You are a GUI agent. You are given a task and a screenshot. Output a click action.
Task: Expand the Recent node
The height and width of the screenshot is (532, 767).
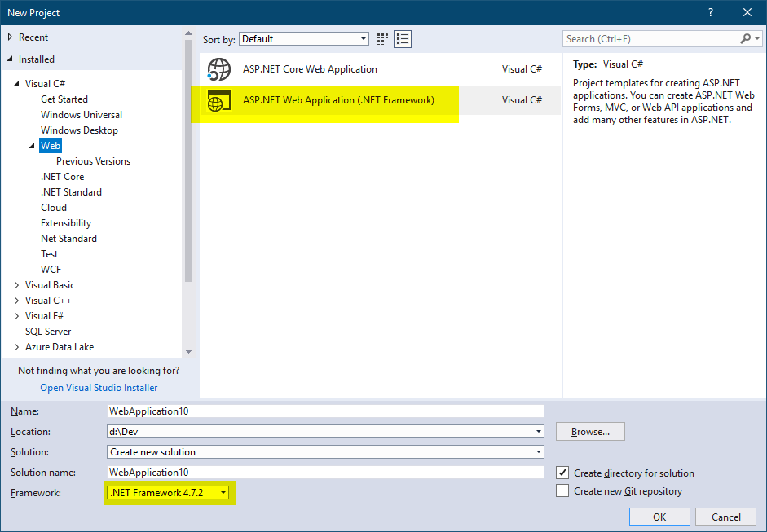(10, 37)
